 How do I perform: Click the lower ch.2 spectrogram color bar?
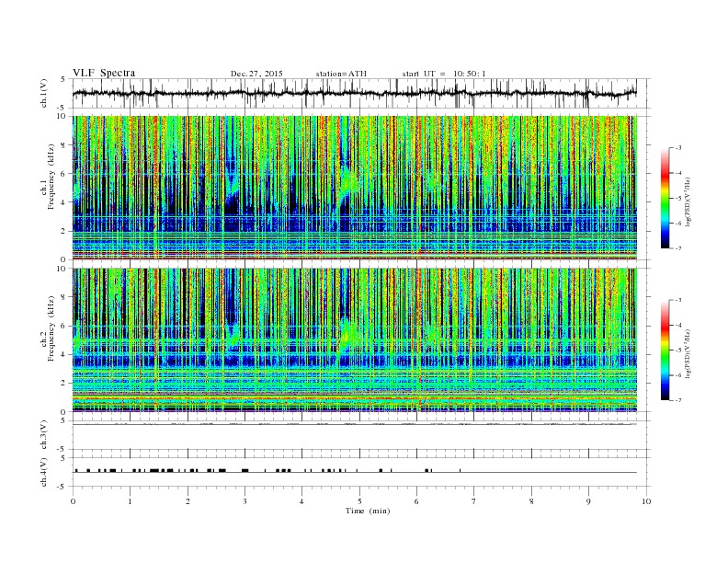click(x=665, y=350)
